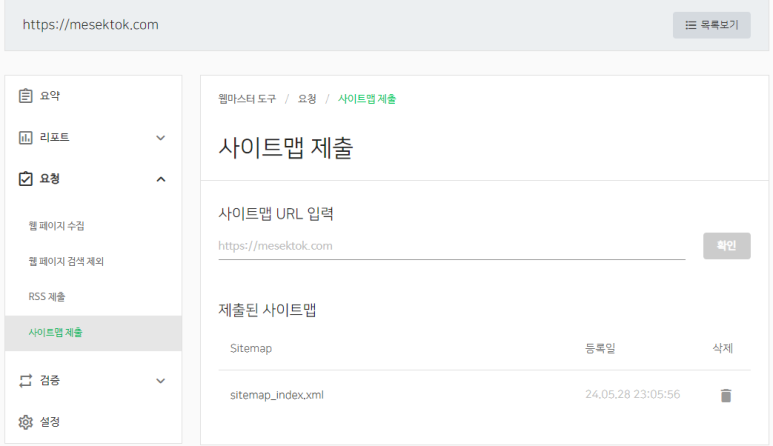Click the date 24.05.28 23:05:56
773x446 pixels.
pyautogui.click(x=632, y=394)
